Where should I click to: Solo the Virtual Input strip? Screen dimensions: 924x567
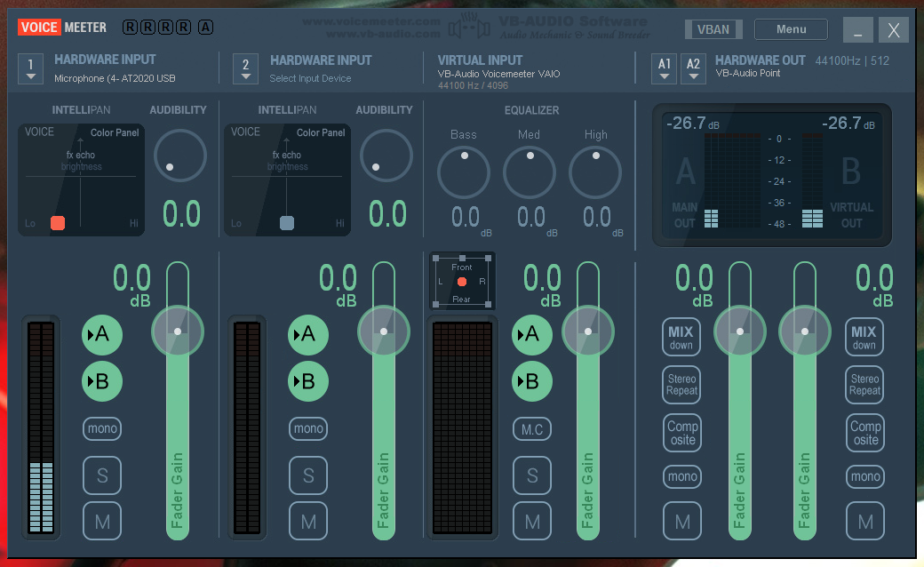tap(532, 475)
